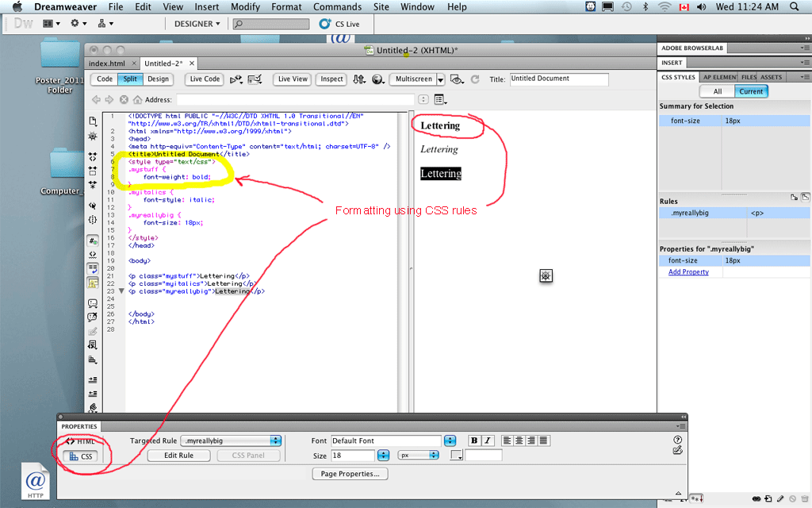This screenshot has height=508, width=812.
Task: Open the text color swatch in Properties
Action: pyautogui.click(x=456, y=455)
